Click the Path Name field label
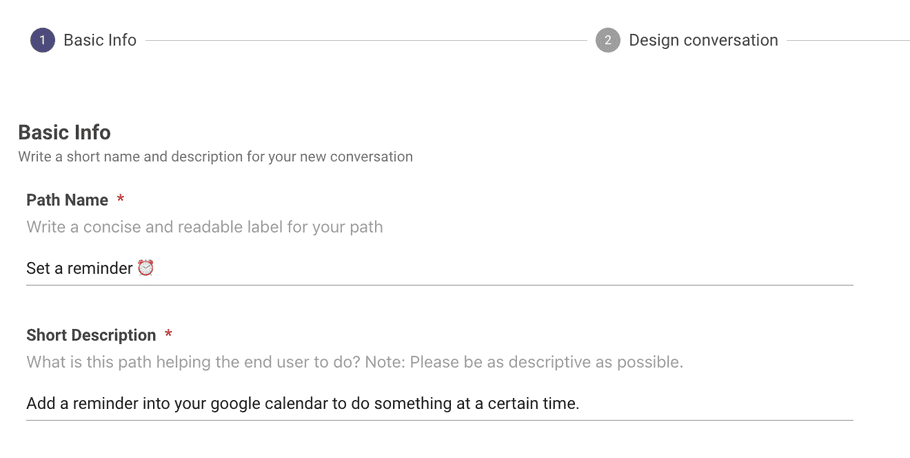 67,200
